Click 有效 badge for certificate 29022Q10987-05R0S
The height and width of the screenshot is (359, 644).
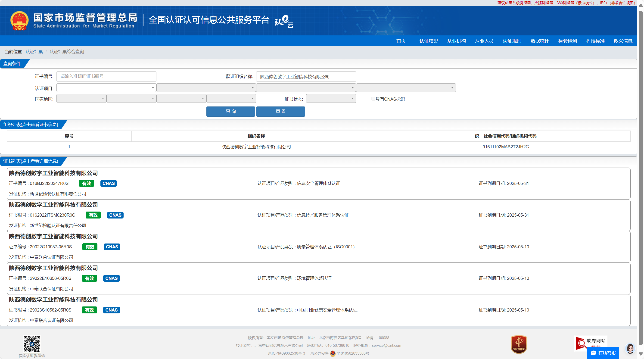click(90, 247)
